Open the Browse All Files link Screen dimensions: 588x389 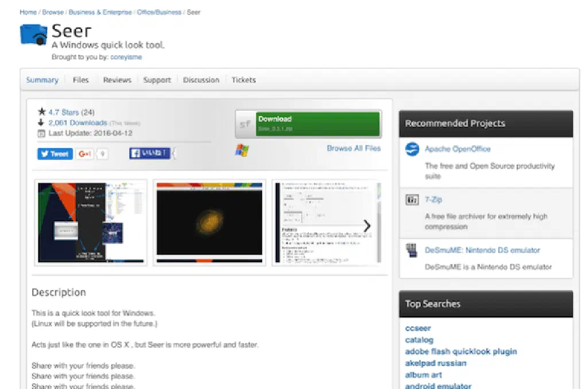(353, 148)
